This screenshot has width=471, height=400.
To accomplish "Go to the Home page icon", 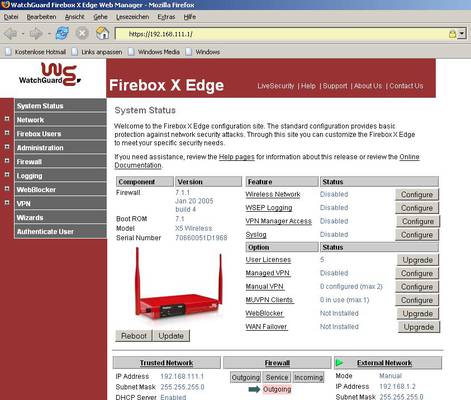I will [x=102, y=33].
